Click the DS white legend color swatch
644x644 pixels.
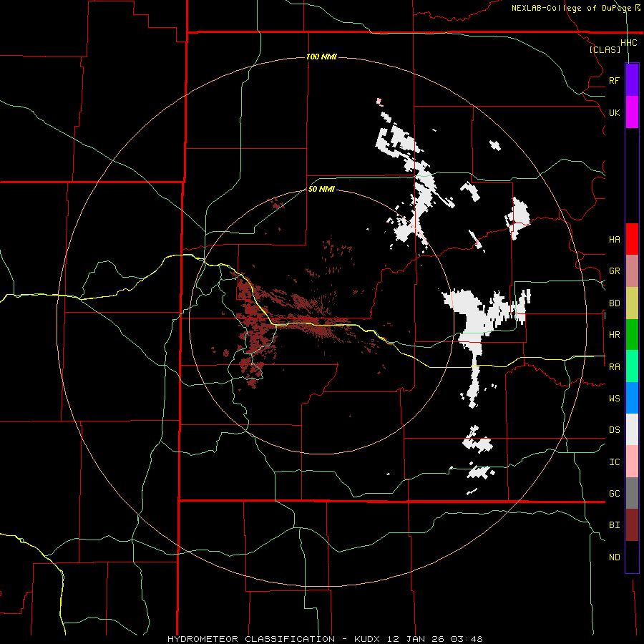pyautogui.click(x=632, y=429)
